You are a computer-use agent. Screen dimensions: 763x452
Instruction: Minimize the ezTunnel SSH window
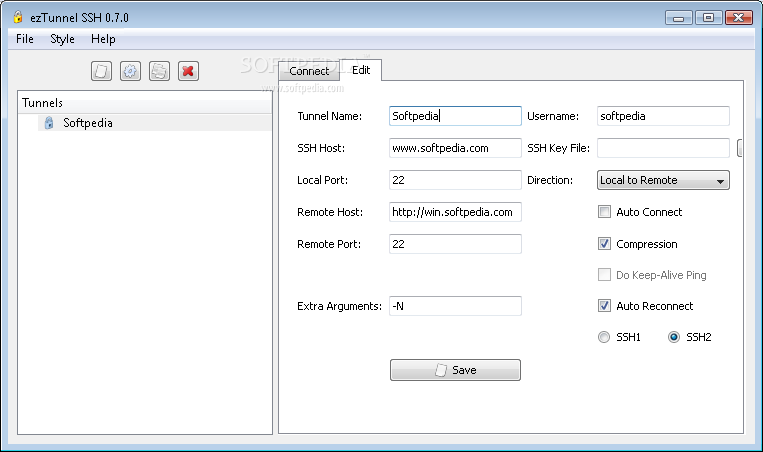tap(678, 18)
